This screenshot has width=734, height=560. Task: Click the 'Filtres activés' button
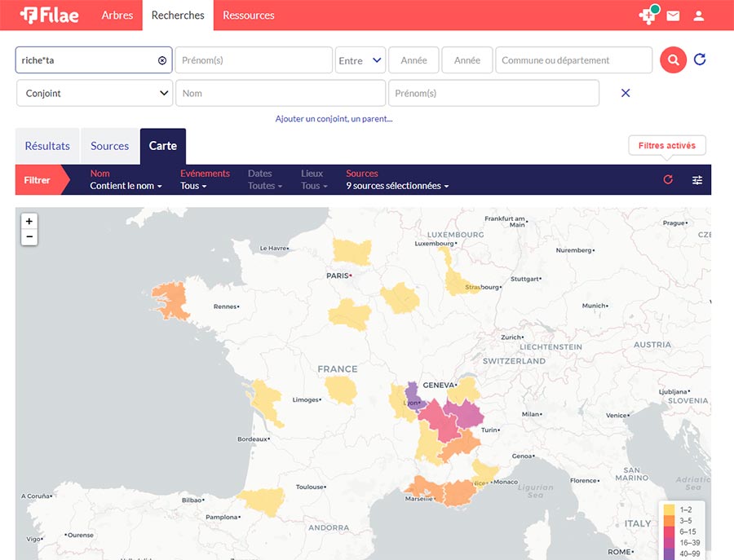[x=666, y=146]
